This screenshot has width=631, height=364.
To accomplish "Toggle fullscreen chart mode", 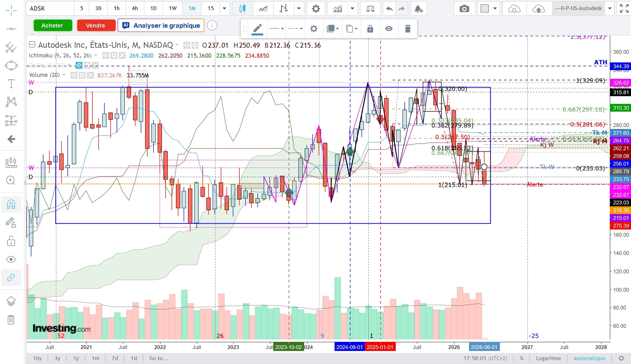I will pos(624,9).
